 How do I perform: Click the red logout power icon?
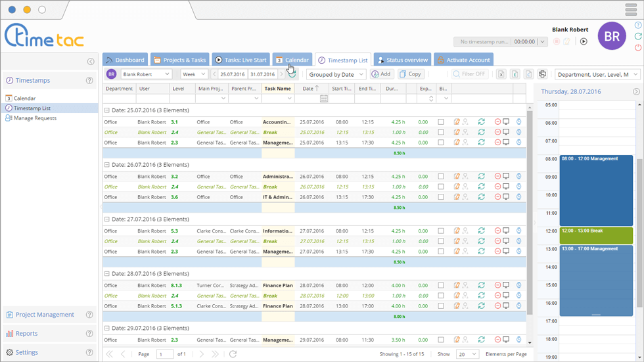(638, 47)
